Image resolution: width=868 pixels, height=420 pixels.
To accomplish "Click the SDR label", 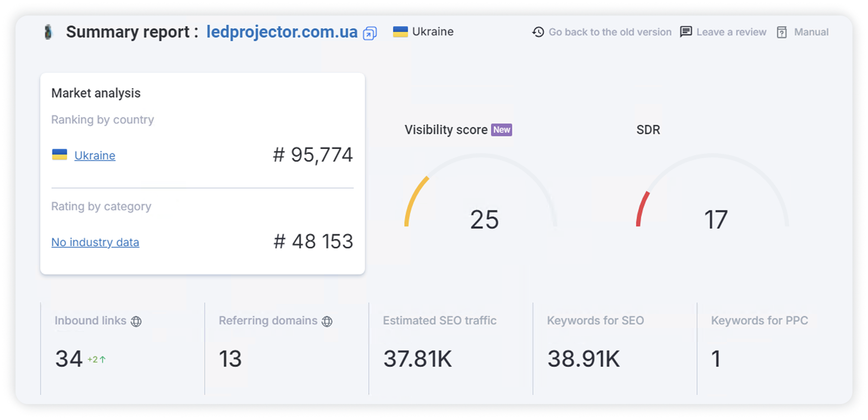I will tap(648, 130).
